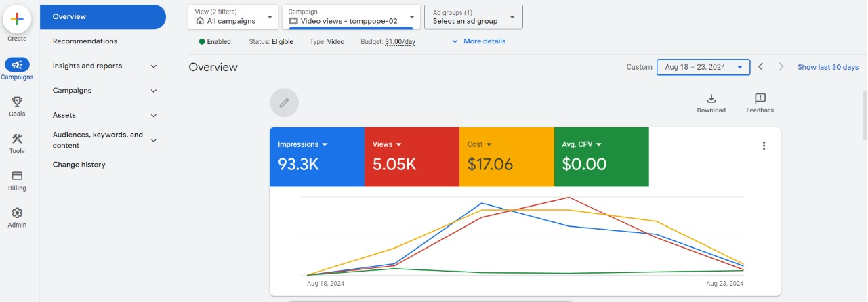Go to Billing card icon
The height and width of the screenshot is (302, 868).
pyautogui.click(x=17, y=176)
